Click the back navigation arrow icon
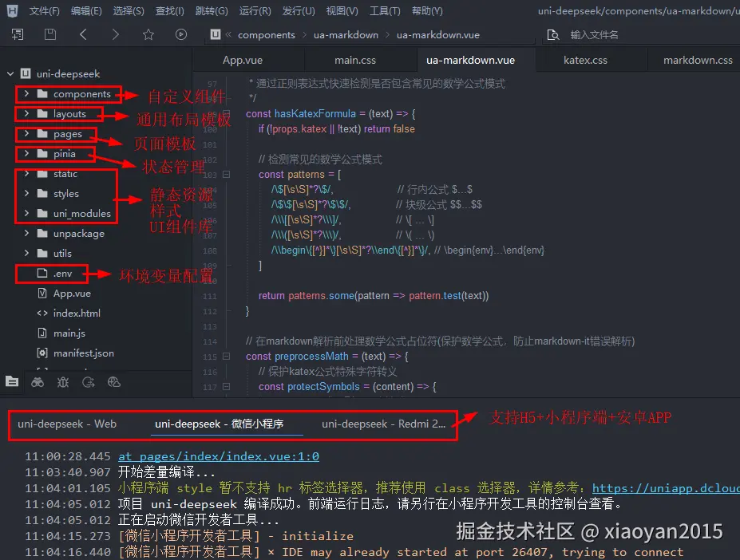The width and height of the screenshot is (740, 560). click(x=83, y=35)
